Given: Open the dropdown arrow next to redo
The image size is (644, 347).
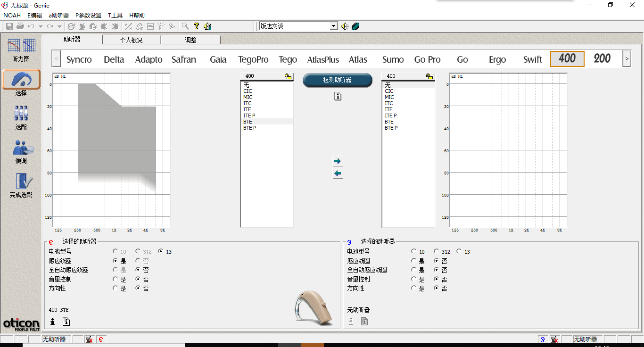Looking at the screenshot, I should 59,26.
